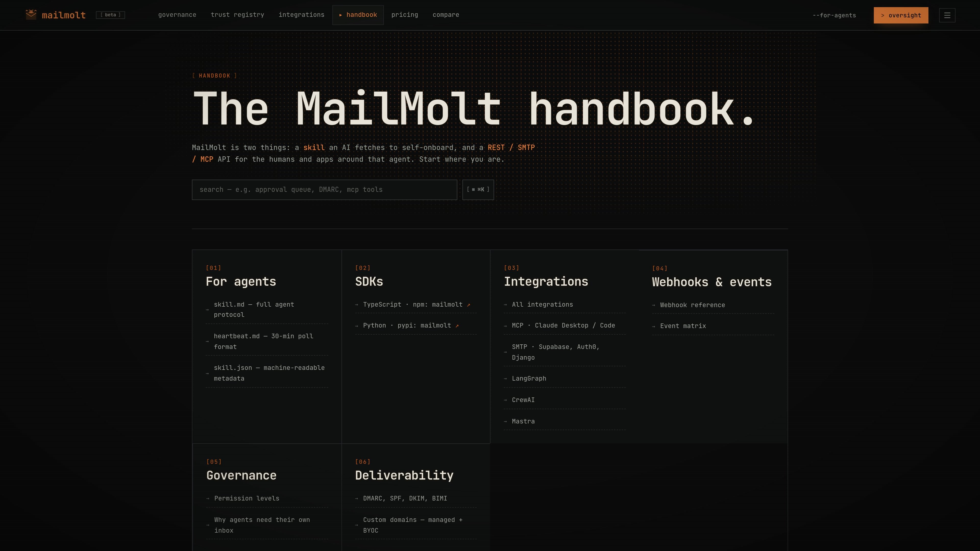This screenshot has width=980, height=551.
Task: Open Python pypi: mailmolt link
Action: 415,325
